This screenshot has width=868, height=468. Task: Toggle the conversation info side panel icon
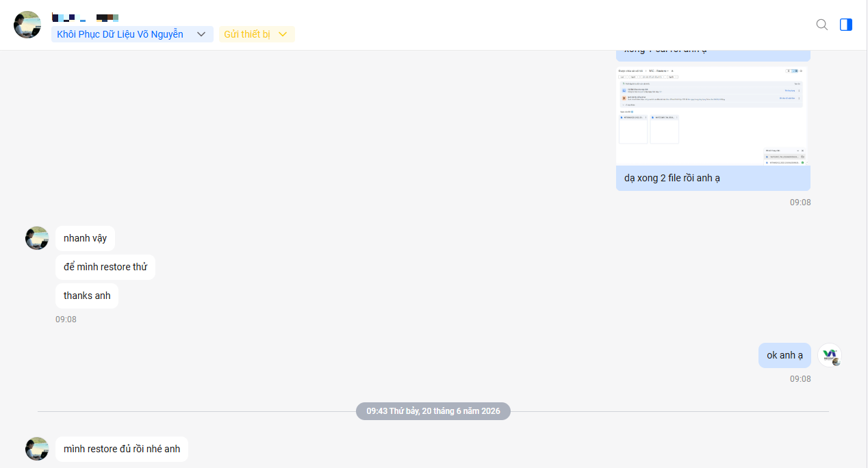point(846,25)
